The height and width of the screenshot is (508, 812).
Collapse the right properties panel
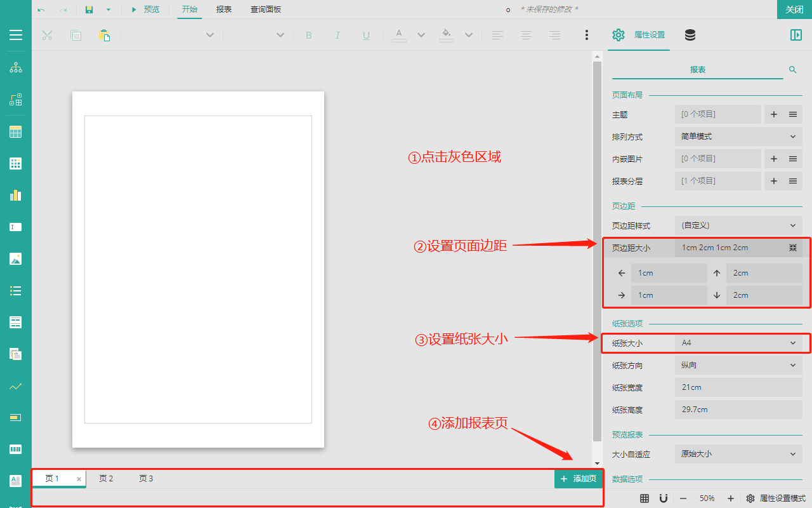pos(796,35)
